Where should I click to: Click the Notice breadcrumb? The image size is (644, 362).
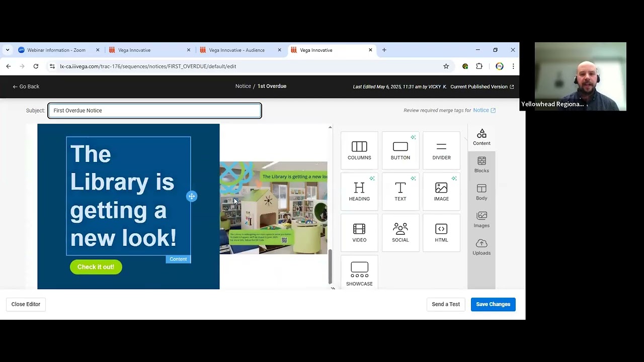click(243, 86)
